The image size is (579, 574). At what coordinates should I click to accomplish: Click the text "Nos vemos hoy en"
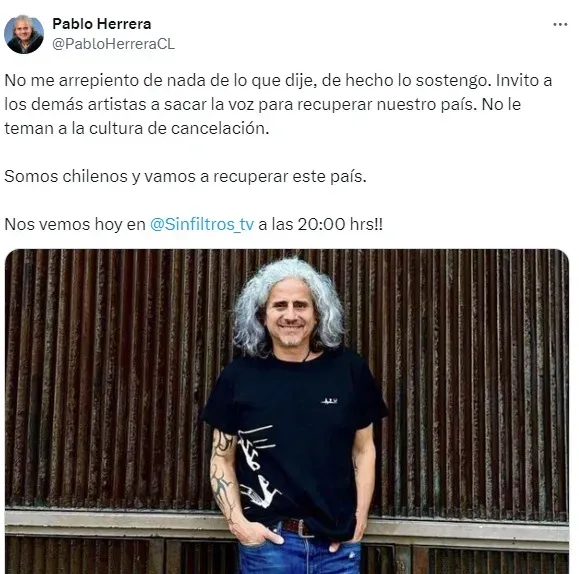click(75, 225)
